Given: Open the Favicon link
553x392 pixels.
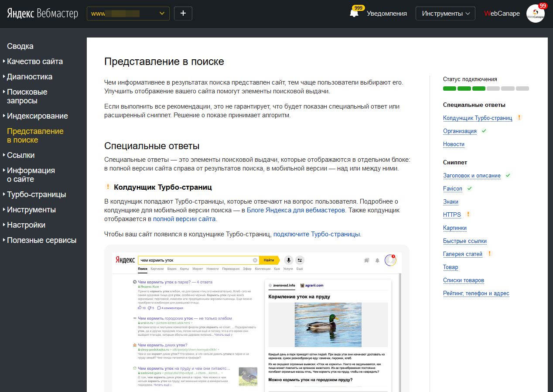Looking at the screenshot, I should [x=453, y=189].
